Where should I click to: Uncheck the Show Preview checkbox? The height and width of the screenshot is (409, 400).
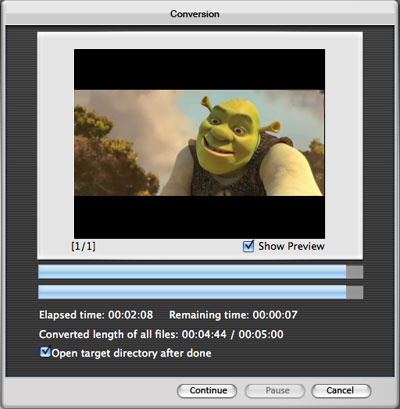click(x=248, y=246)
